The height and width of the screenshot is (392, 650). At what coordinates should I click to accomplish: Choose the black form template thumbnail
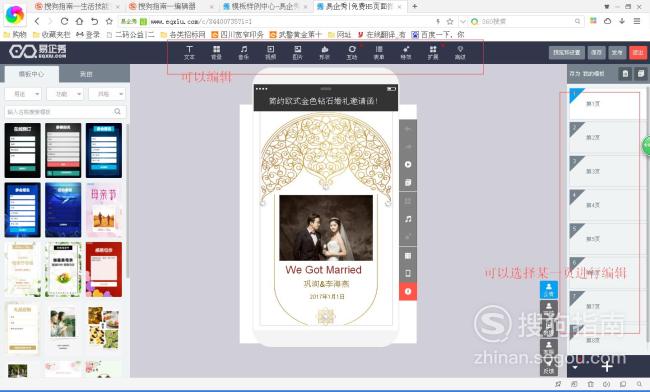22,150
